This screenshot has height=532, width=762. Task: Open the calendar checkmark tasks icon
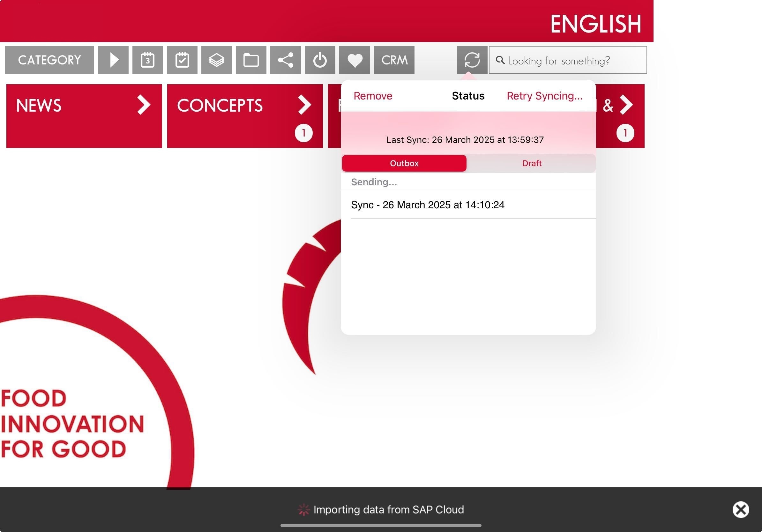(x=182, y=60)
